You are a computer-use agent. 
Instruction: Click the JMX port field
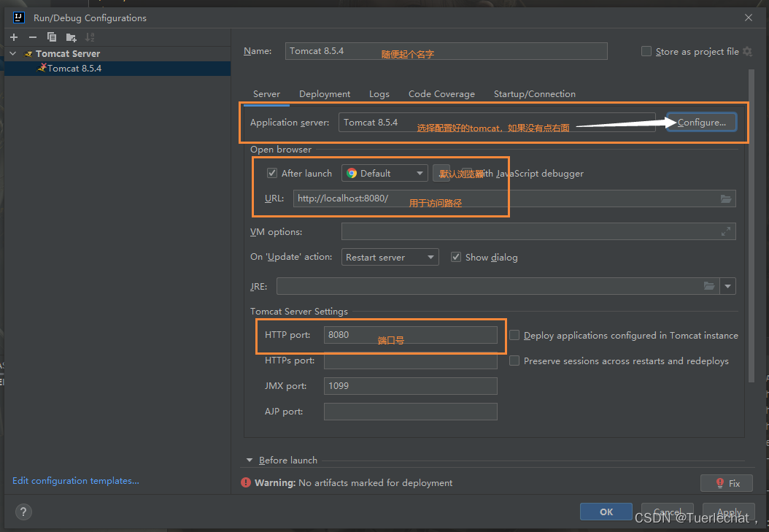coord(411,386)
